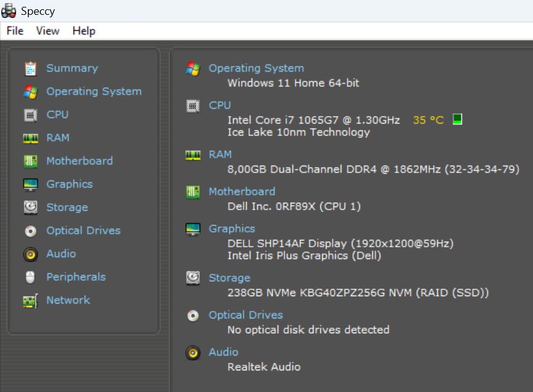Click the Storage hard drive icon in sidebar
The image size is (533, 392).
(x=30, y=207)
